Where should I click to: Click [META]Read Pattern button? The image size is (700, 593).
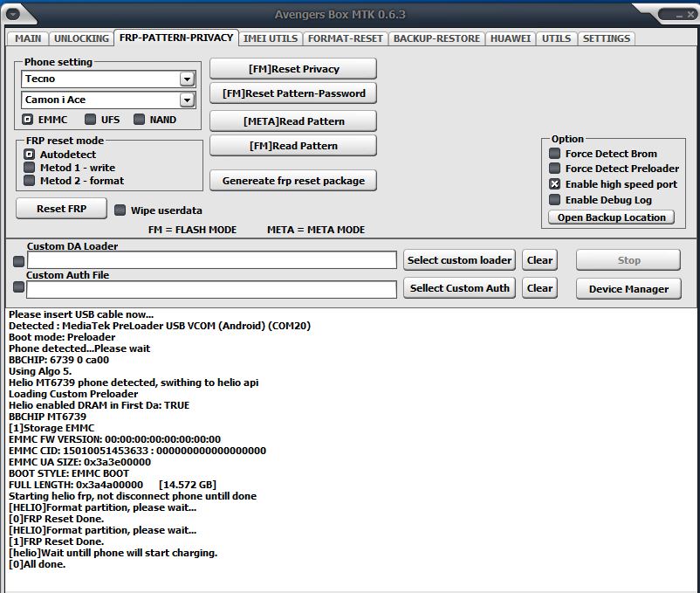coord(293,121)
